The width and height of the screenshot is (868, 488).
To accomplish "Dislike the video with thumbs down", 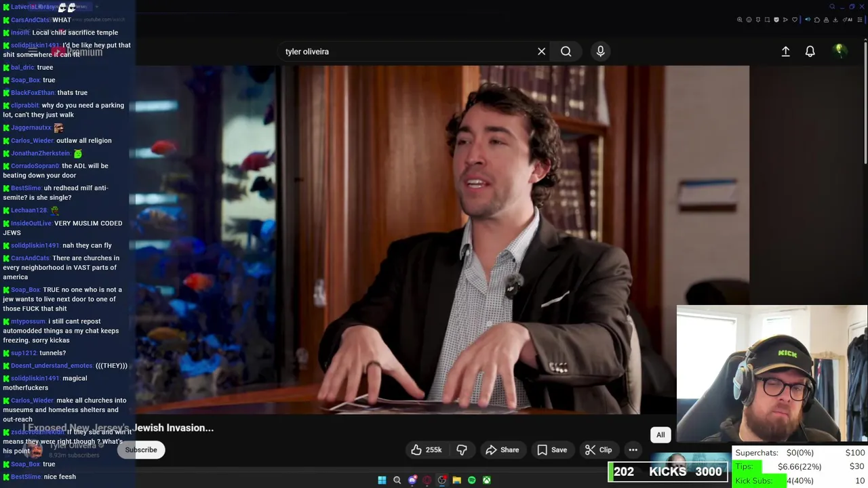I will click(x=462, y=450).
